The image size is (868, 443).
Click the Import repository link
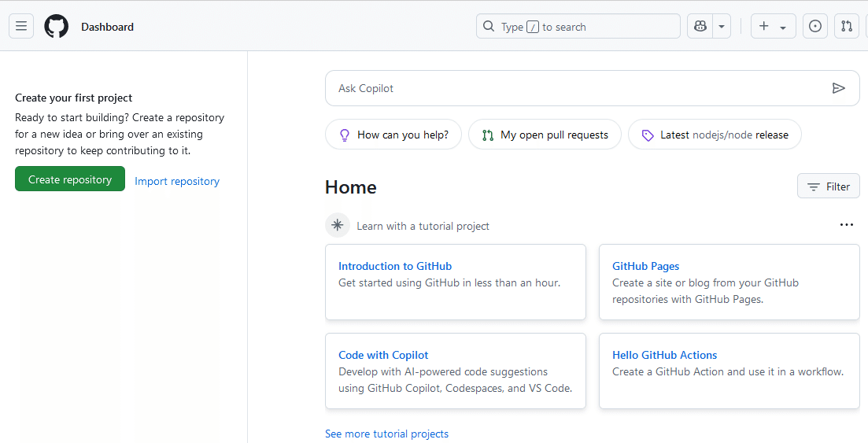pyautogui.click(x=177, y=181)
